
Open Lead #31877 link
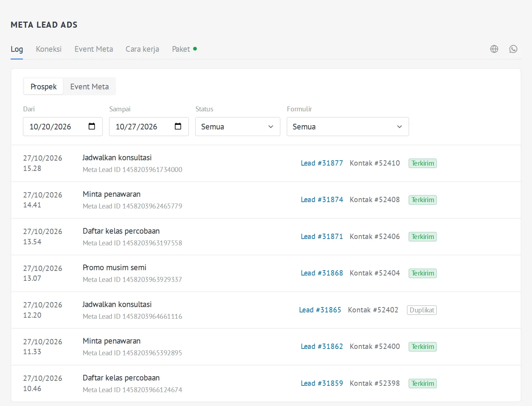(322, 163)
